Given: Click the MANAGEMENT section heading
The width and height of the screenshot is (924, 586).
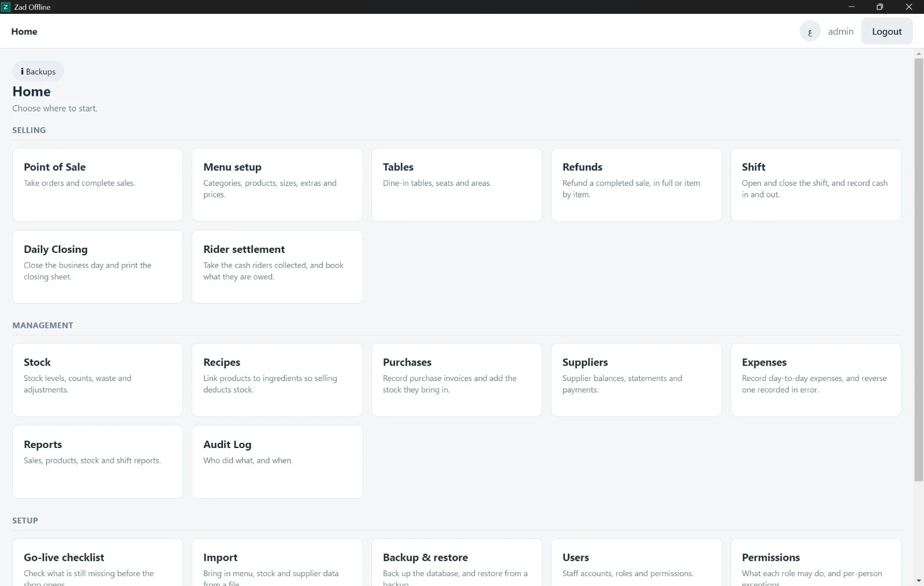Looking at the screenshot, I should (x=43, y=325).
